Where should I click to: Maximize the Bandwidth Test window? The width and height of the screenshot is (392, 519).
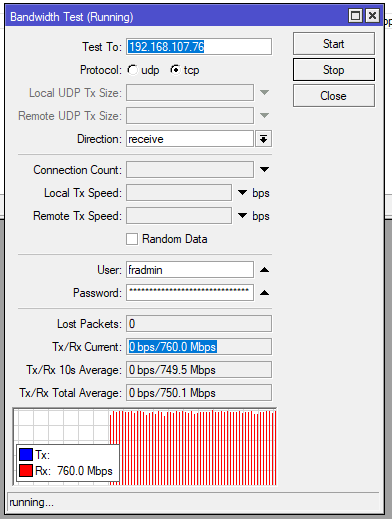355,16
